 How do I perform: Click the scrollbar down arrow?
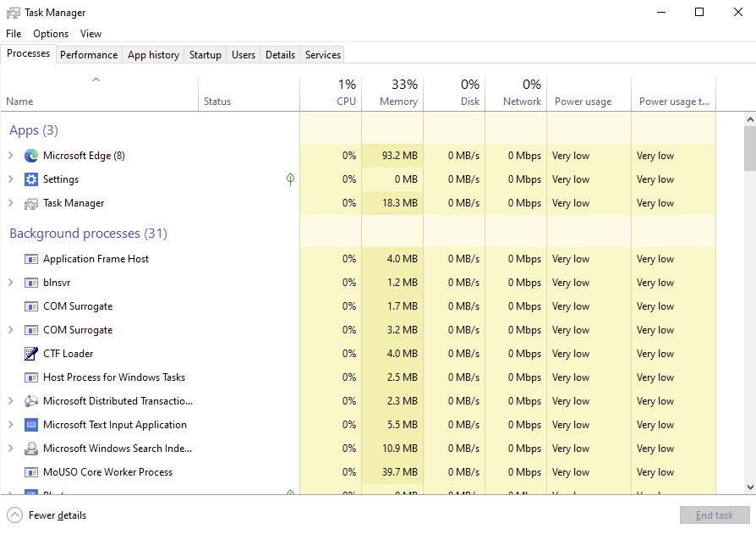[x=750, y=487]
